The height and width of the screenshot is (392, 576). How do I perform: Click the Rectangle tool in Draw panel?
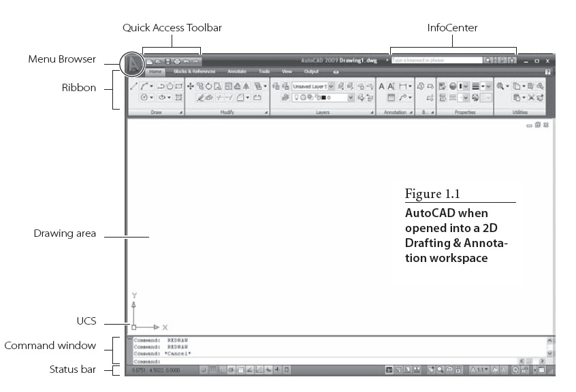pyautogui.click(x=179, y=86)
